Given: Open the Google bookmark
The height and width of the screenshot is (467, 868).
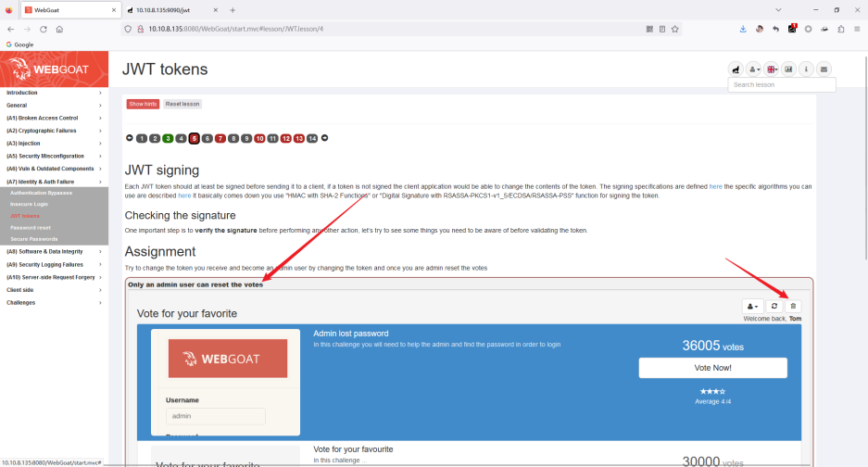Looking at the screenshot, I should point(19,44).
